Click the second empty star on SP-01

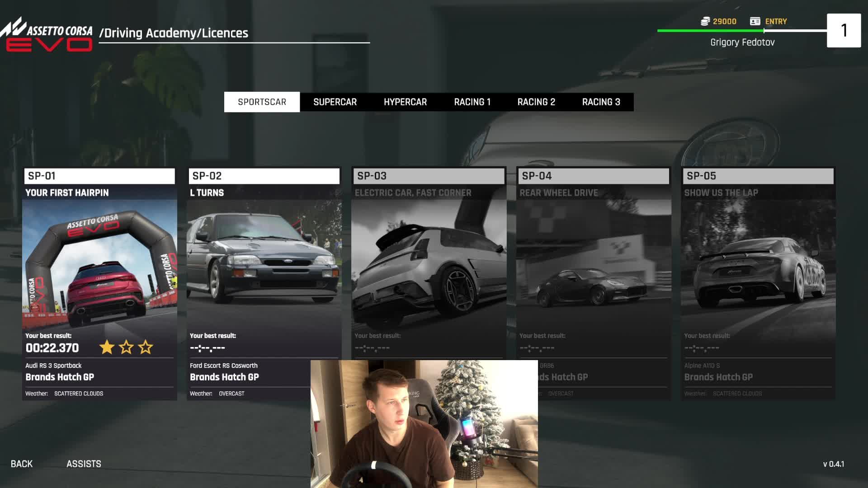(x=127, y=347)
